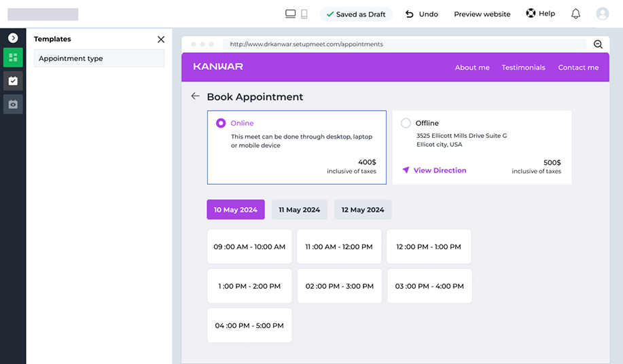The height and width of the screenshot is (364, 623).
Task: Open the user profile avatar
Action: pos(602,14)
